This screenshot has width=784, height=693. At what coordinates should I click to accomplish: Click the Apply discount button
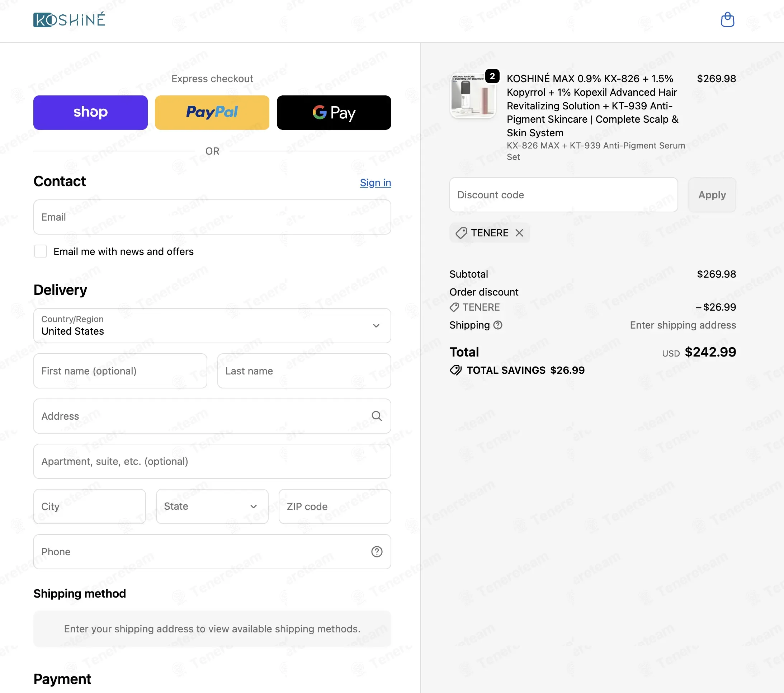712,194
